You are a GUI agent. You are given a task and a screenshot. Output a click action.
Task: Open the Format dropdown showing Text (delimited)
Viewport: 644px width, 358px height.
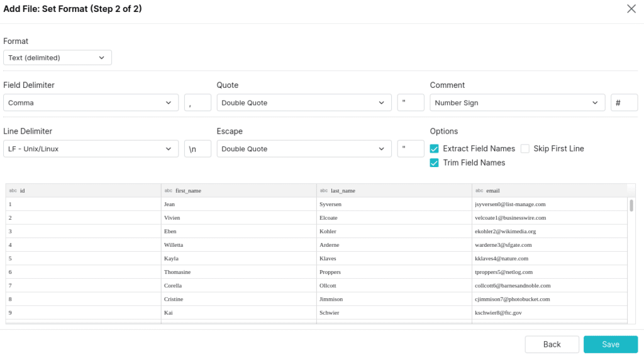pos(57,57)
